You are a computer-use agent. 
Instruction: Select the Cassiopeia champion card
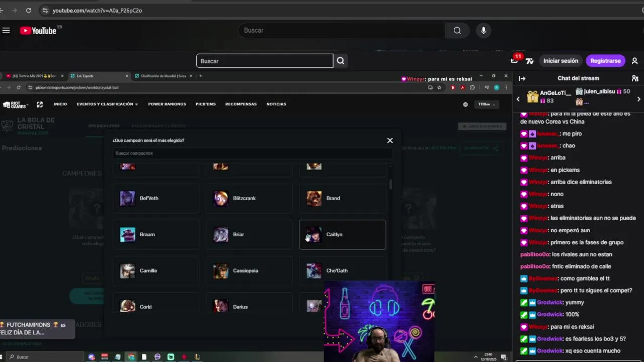[249, 270]
